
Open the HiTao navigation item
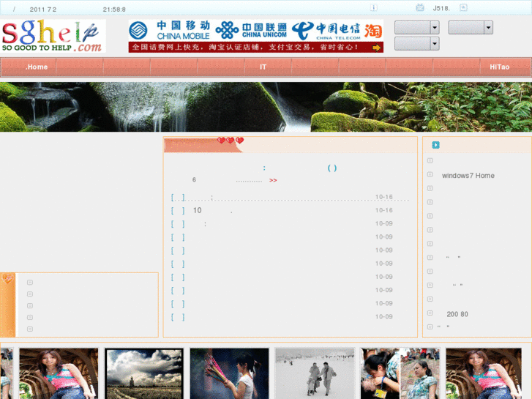[x=499, y=67]
